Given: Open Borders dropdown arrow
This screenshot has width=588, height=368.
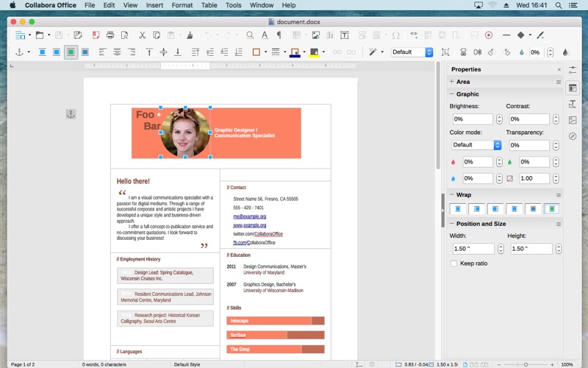Looking at the screenshot, I should point(265,52).
